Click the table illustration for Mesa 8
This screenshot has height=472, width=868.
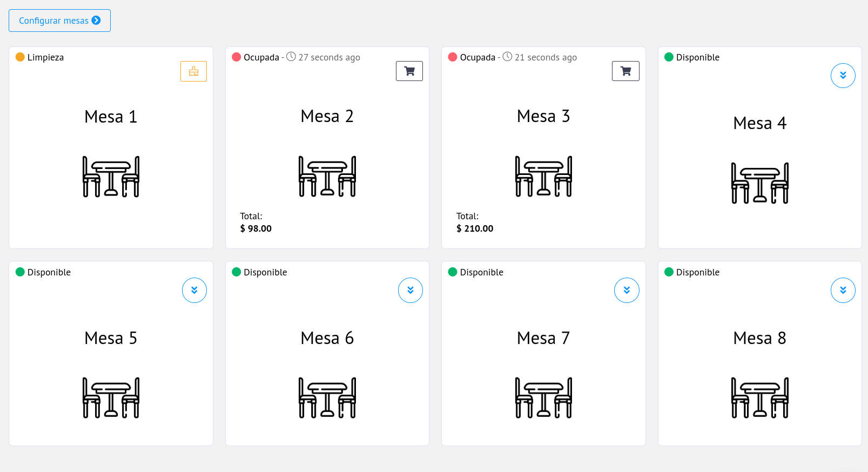tap(759, 397)
